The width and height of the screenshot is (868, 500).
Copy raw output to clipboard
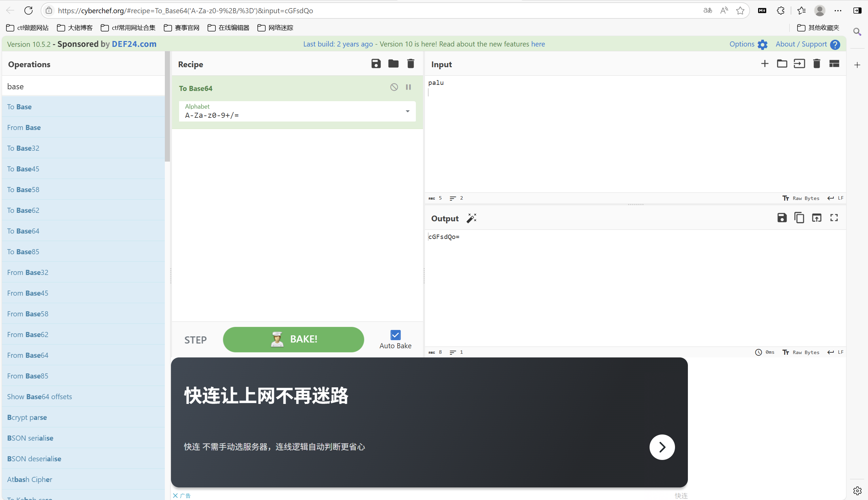(799, 218)
